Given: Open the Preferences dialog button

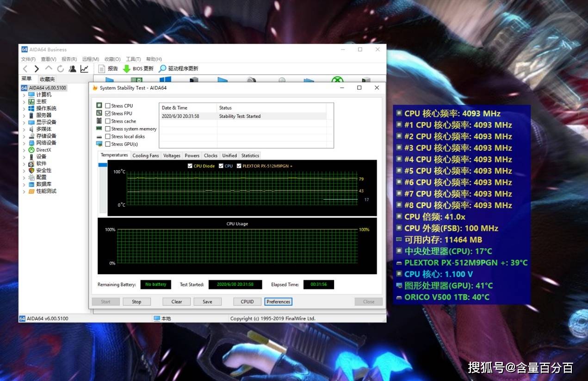Looking at the screenshot, I should (279, 301).
